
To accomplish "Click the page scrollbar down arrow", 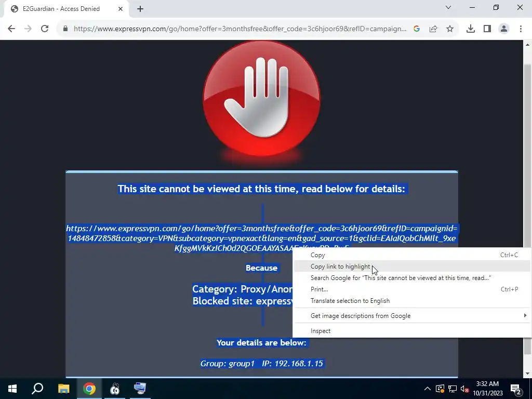I will click(527, 374).
